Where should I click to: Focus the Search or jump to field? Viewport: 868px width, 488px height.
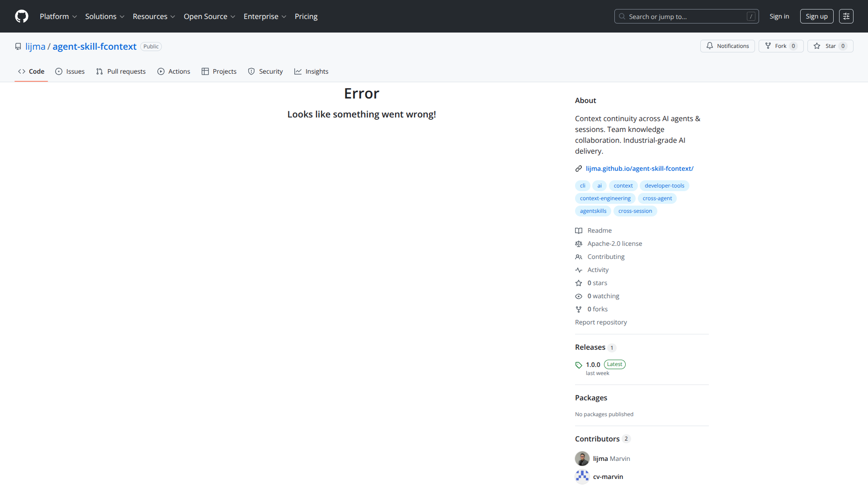tap(686, 16)
